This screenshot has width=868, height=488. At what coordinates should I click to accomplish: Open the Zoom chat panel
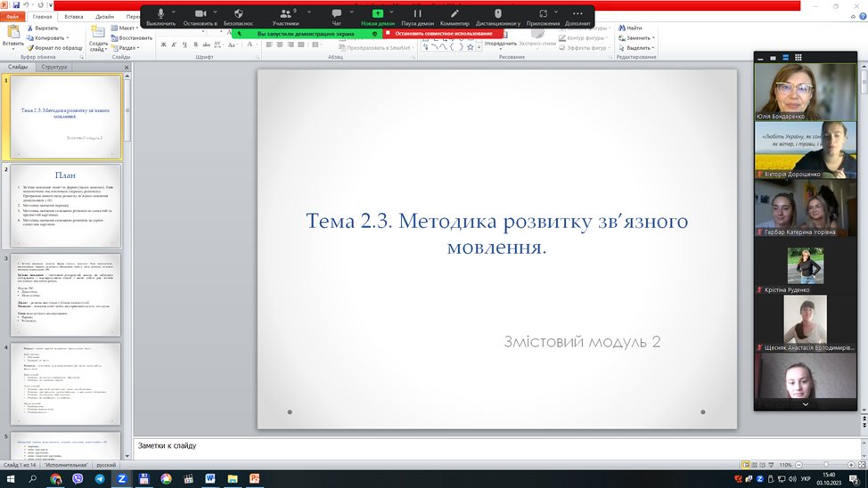pyautogui.click(x=336, y=15)
